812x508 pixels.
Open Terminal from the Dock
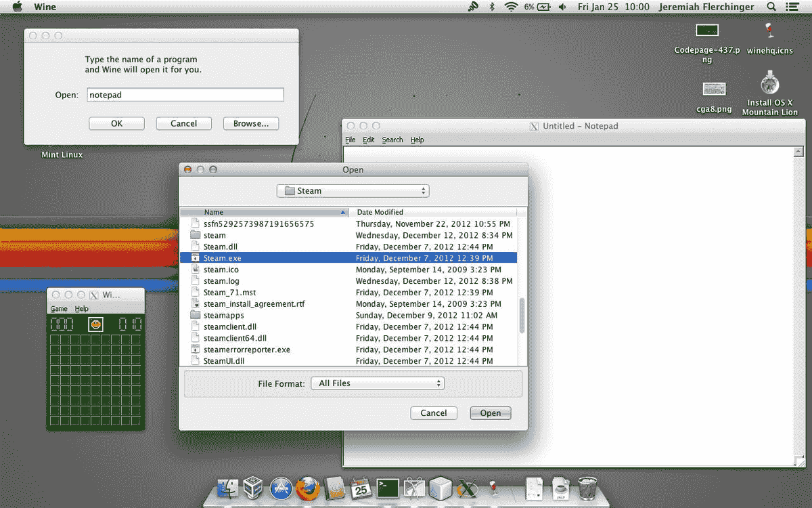point(387,488)
